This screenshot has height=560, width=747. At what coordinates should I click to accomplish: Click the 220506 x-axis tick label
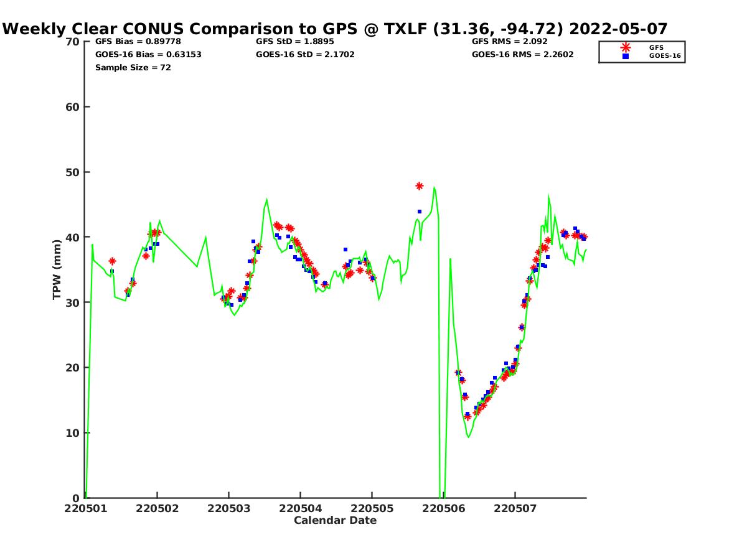click(443, 509)
